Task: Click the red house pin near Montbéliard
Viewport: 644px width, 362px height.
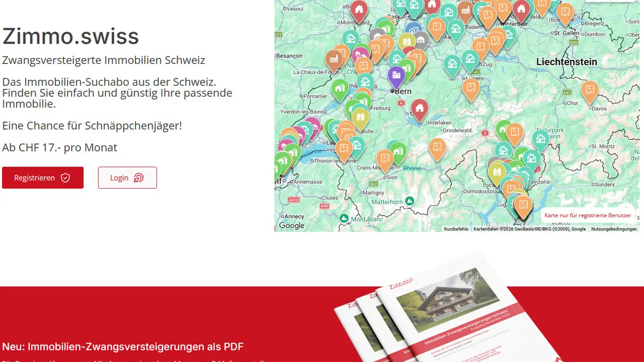Action: [x=359, y=11]
